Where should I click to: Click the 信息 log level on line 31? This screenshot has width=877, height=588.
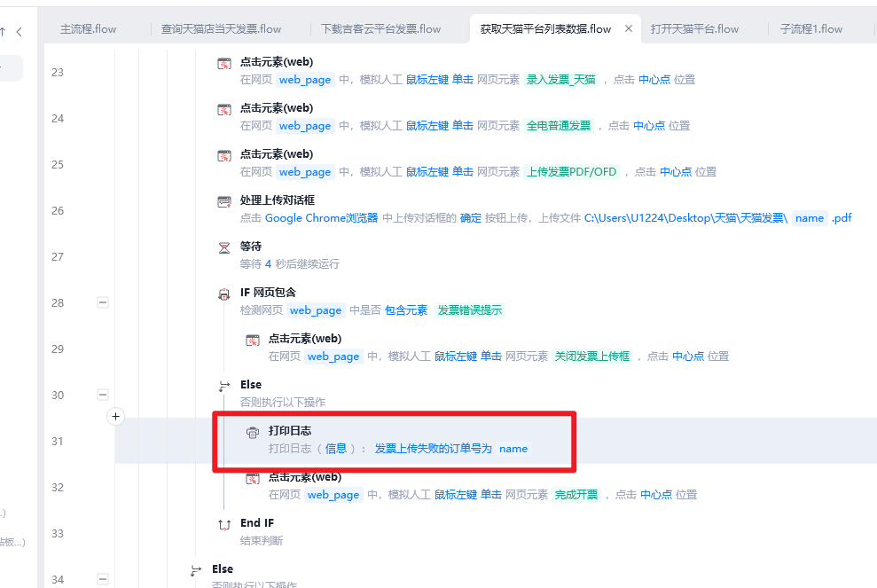tap(335, 449)
